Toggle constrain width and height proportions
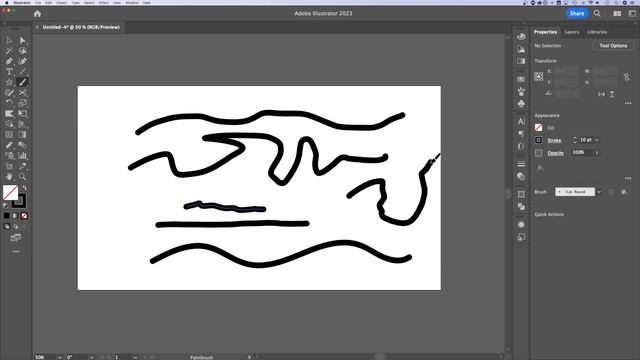Screen dimensions: 640x360 (x=627, y=77)
